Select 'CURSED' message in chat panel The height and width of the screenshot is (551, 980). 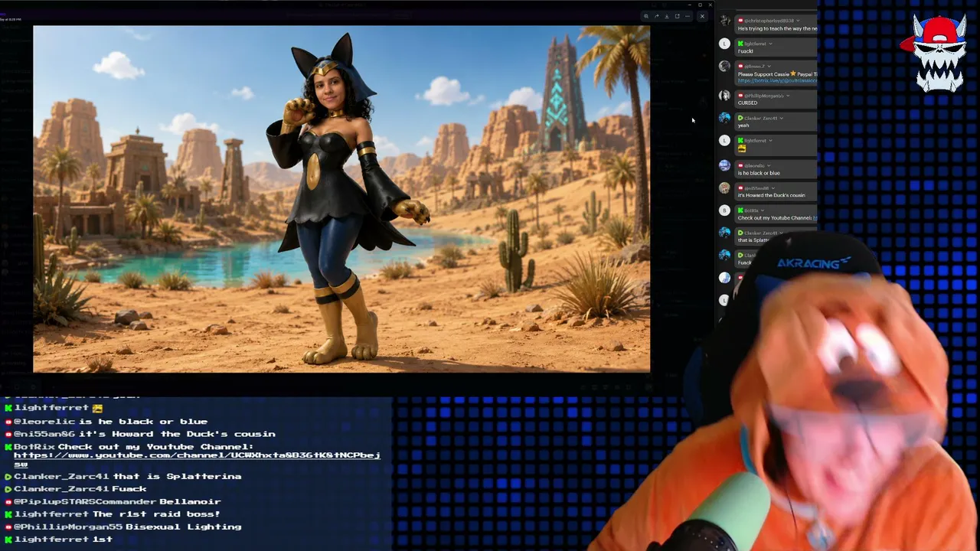(747, 103)
